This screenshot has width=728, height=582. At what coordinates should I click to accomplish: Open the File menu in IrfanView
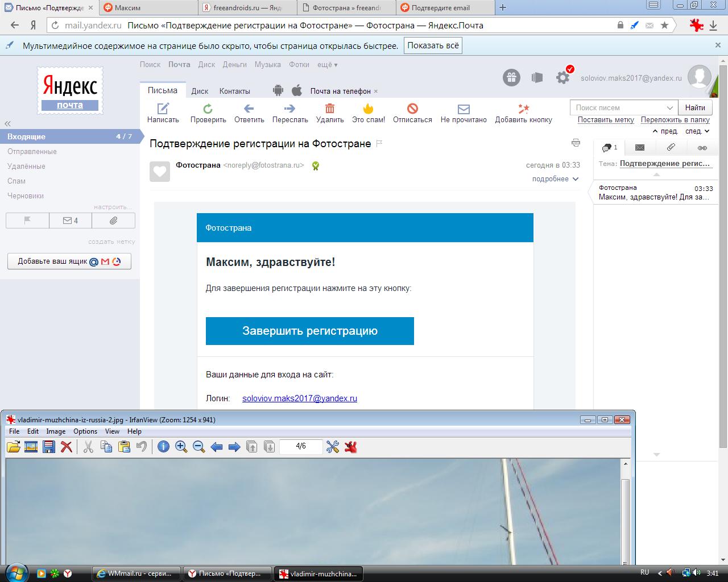click(x=14, y=431)
